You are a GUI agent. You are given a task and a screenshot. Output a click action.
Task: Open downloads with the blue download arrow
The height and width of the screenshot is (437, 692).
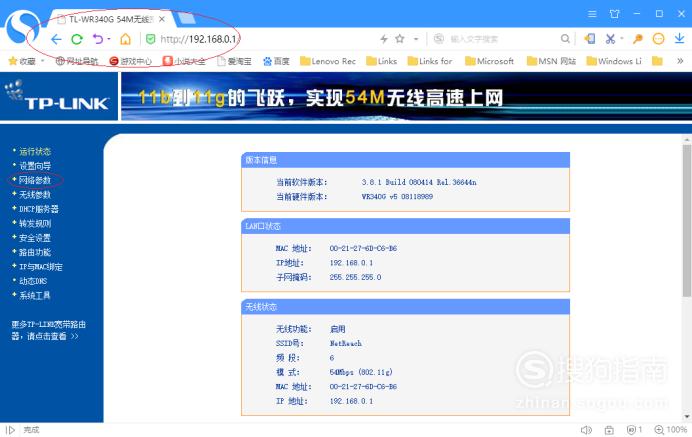pyautogui.click(x=679, y=39)
